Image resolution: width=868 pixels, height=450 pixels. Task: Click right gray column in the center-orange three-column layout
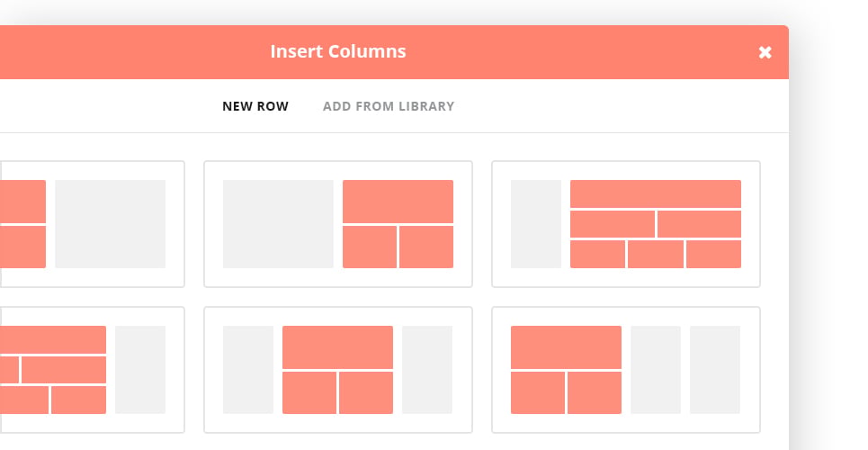click(x=427, y=370)
